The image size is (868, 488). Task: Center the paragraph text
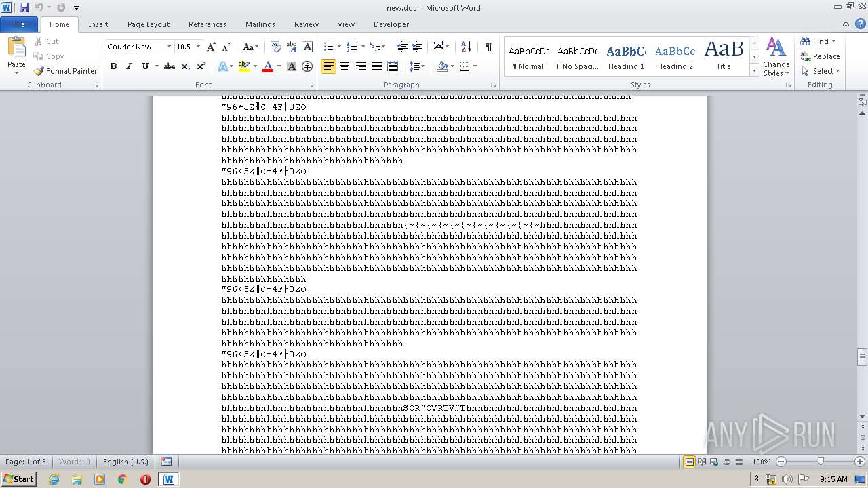tap(344, 66)
